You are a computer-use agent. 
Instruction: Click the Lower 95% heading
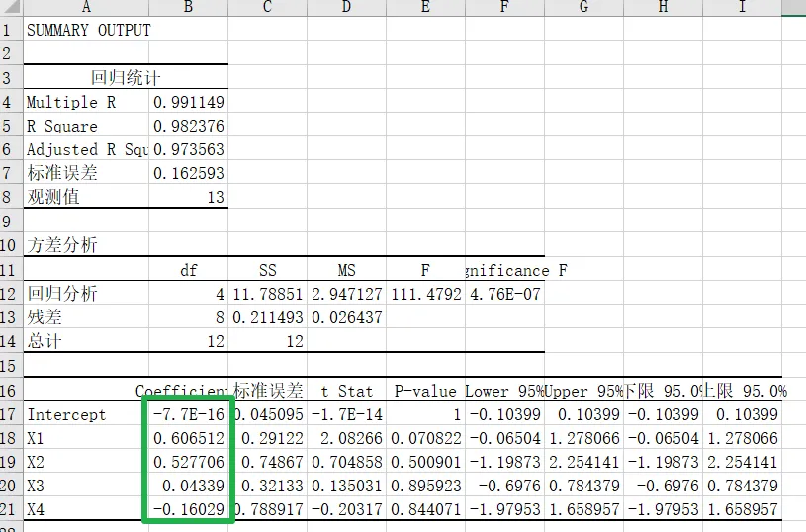(504, 390)
